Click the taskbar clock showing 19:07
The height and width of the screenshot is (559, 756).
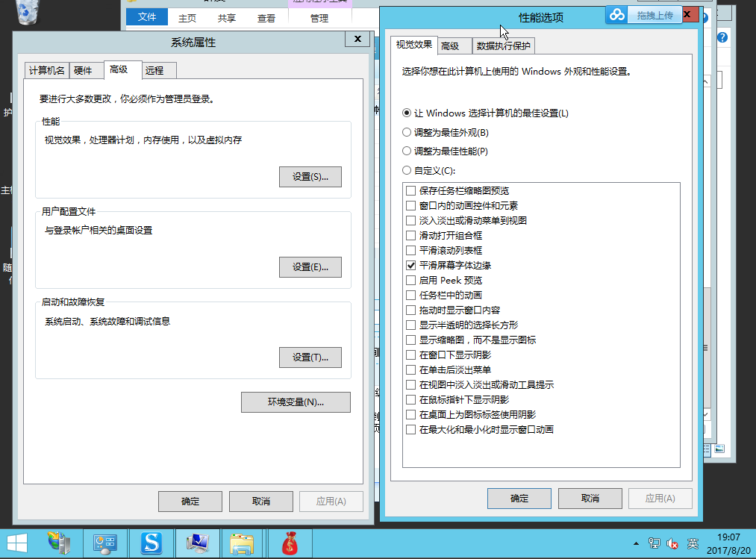click(728, 543)
